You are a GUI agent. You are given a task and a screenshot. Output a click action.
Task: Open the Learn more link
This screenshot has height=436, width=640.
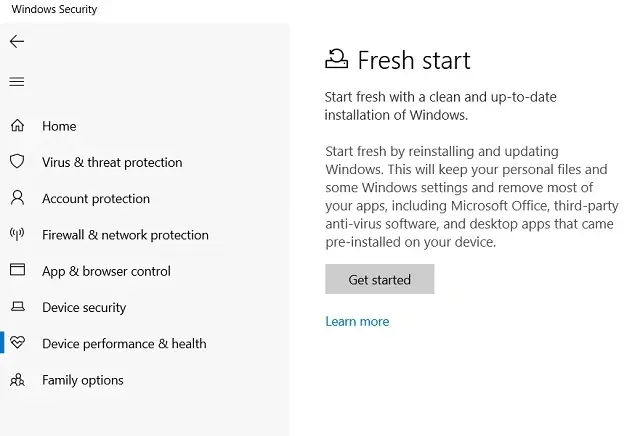pos(357,322)
